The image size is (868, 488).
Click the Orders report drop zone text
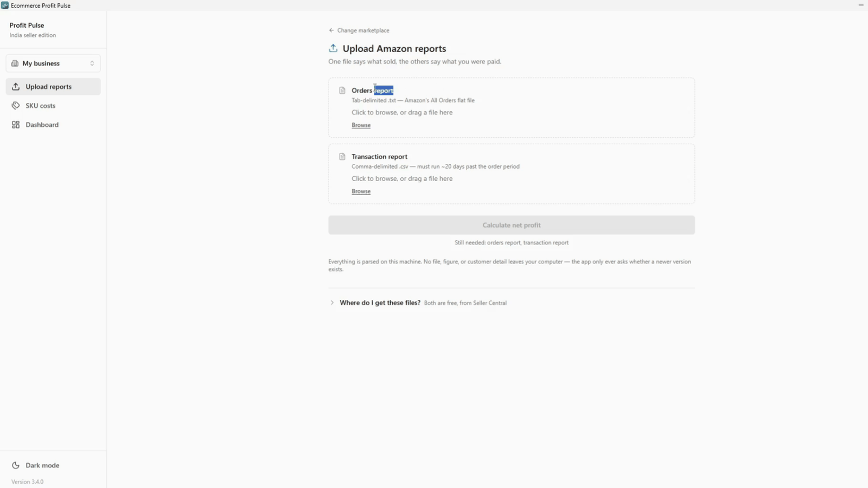[x=402, y=113]
